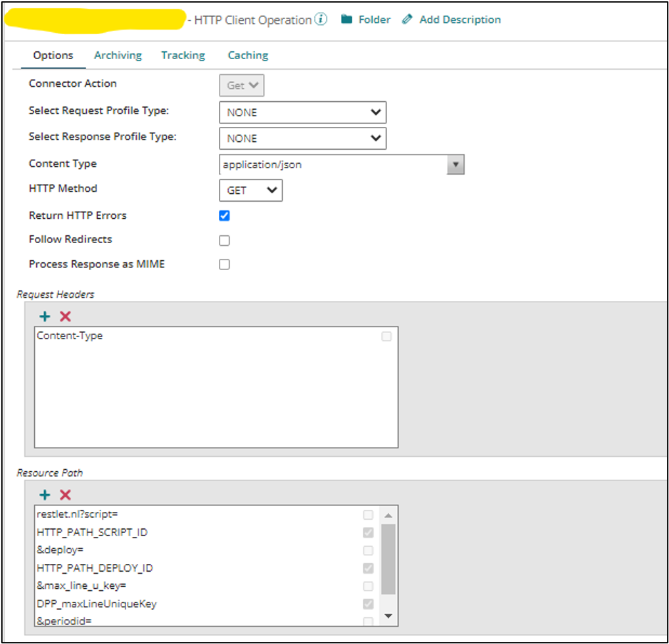This screenshot has width=669, height=644.
Task: Enable the Follow Redirects checkbox
Action: point(225,241)
